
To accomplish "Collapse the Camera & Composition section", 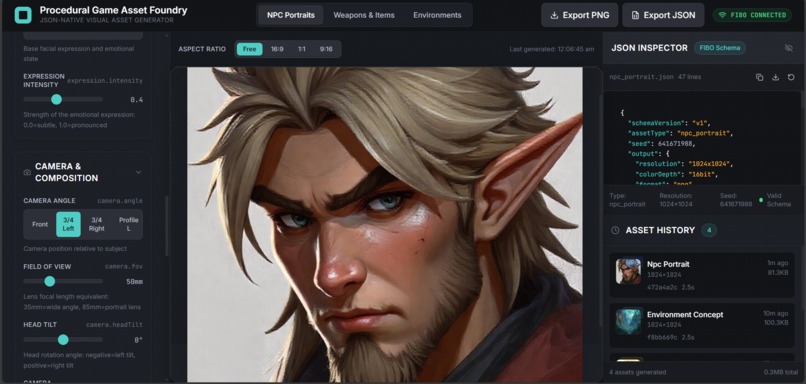I will pyautogui.click(x=138, y=172).
